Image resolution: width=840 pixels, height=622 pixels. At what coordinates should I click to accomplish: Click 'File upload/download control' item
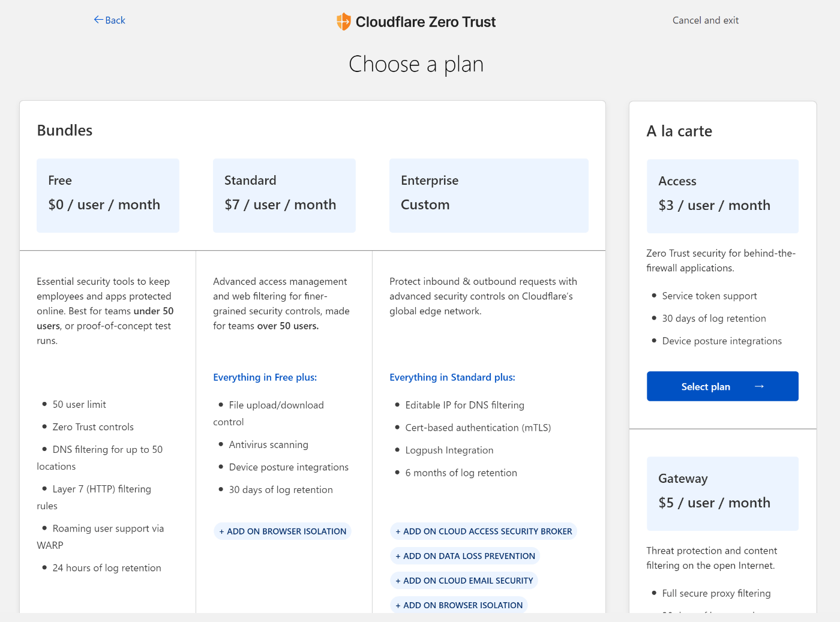269,413
